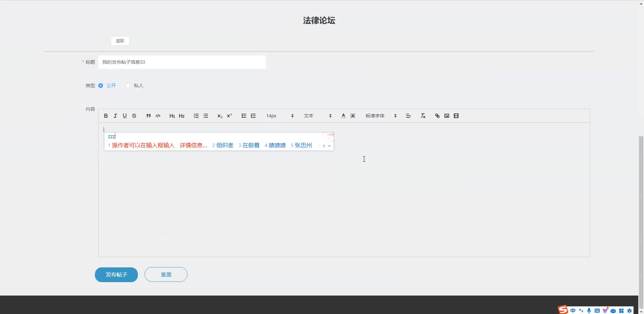Open the 文本 header style dropdown
Viewport: 644px width, 314px height.
(318, 116)
